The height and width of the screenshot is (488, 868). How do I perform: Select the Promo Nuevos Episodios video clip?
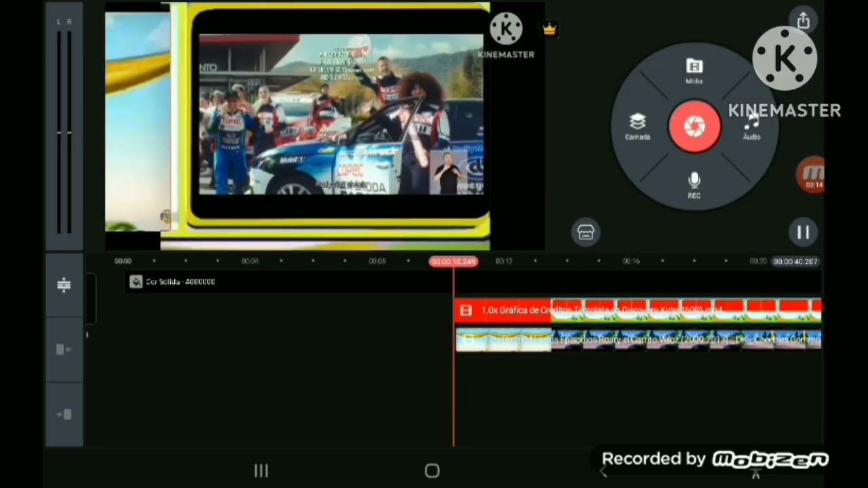(637, 340)
